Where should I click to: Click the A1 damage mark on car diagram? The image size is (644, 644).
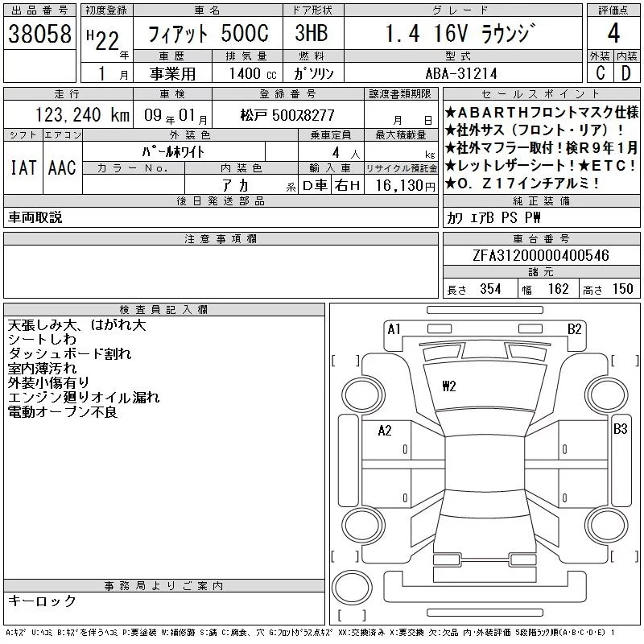394,329
